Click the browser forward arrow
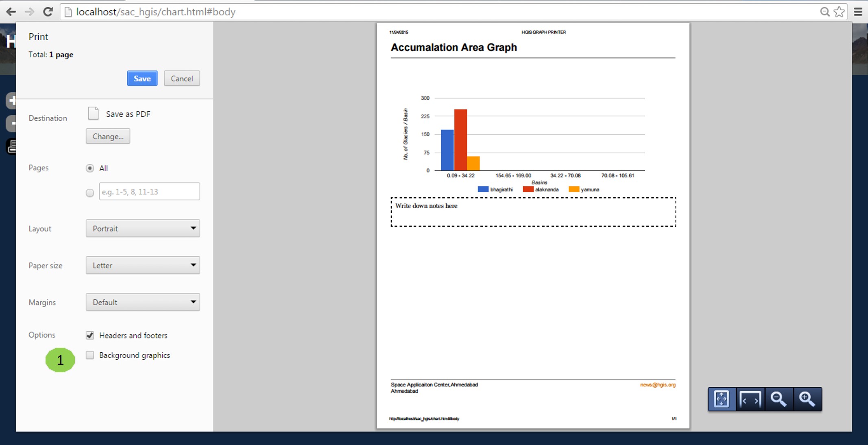Viewport: 868px width, 445px height. [29, 12]
